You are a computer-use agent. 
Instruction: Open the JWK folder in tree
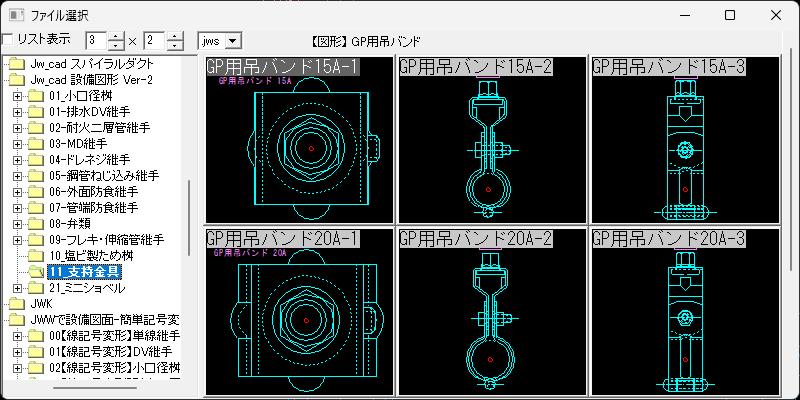(x=42, y=304)
